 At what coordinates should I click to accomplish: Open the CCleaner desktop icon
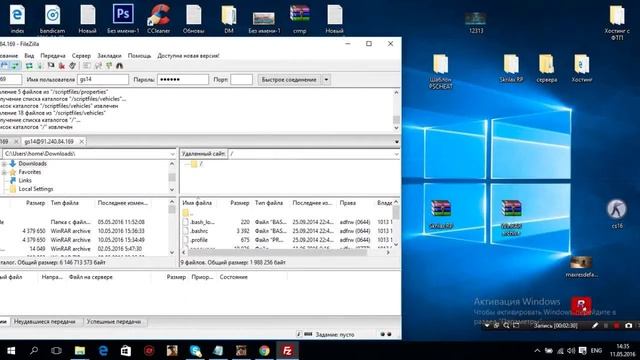click(158, 19)
